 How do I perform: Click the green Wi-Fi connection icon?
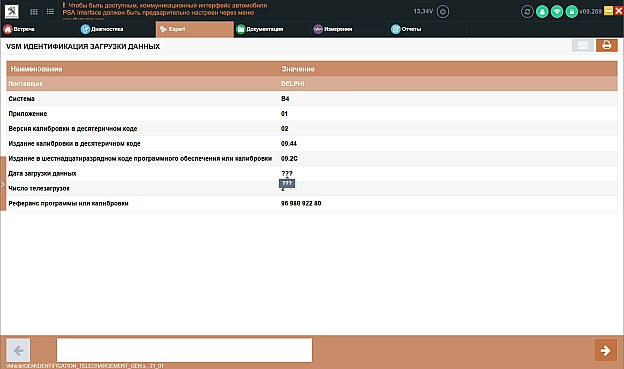click(x=557, y=12)
